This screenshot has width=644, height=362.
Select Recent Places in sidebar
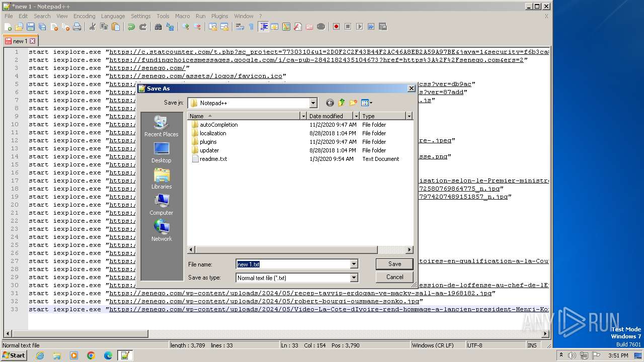(x=161, y=126)
